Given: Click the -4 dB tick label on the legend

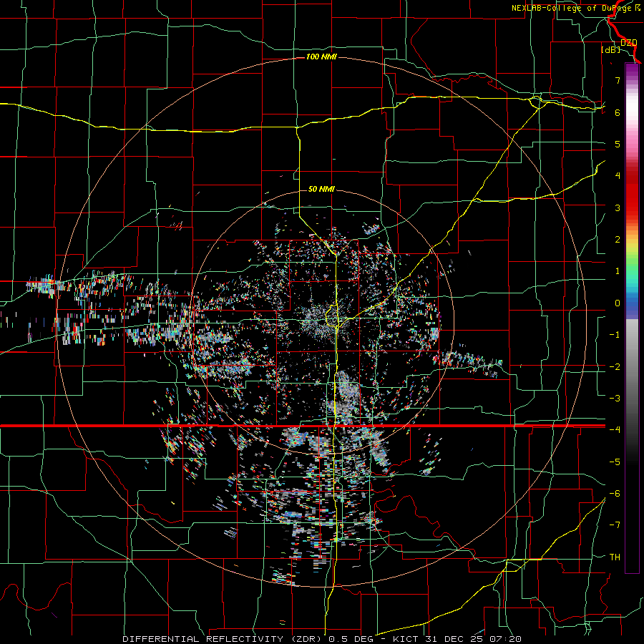Looking at the screenshot, I should (x=615, y=429).
